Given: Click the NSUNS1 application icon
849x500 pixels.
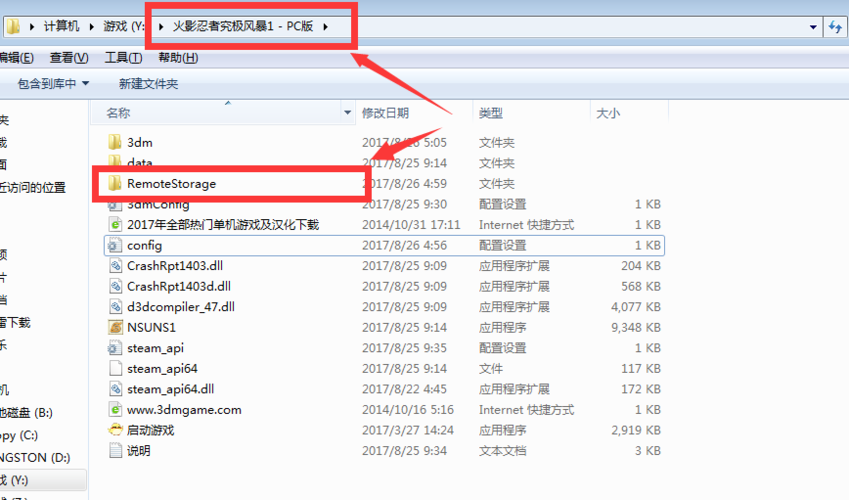Looking at the screenshot, I should pyautogui.click(x=115, y=328).
